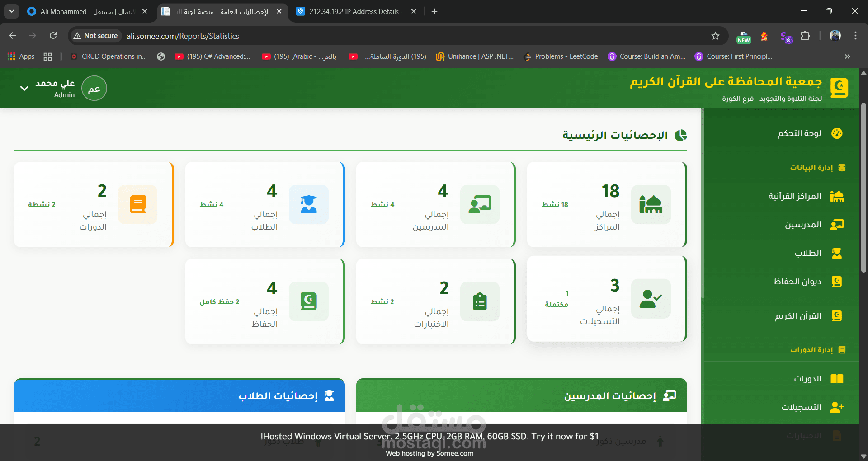
Task: Click the browser page vertical scrollbar thumb
Action: pyautogui.click(x=863, y=188)
